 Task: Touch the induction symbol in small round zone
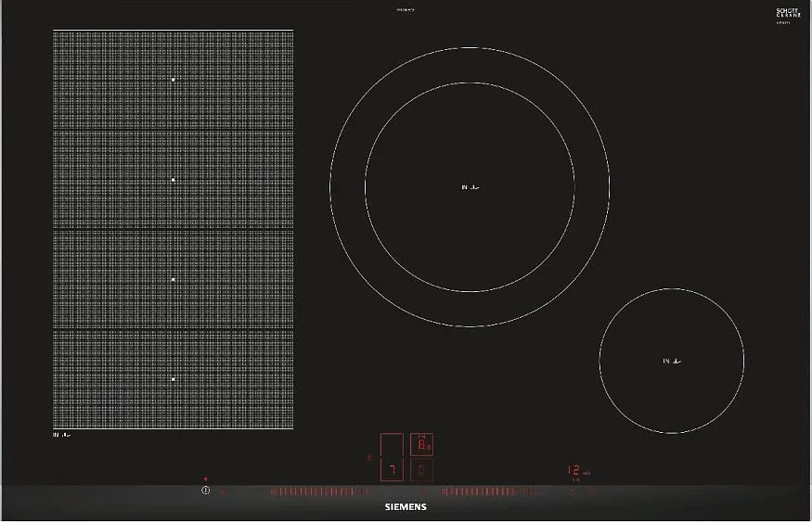672,361
